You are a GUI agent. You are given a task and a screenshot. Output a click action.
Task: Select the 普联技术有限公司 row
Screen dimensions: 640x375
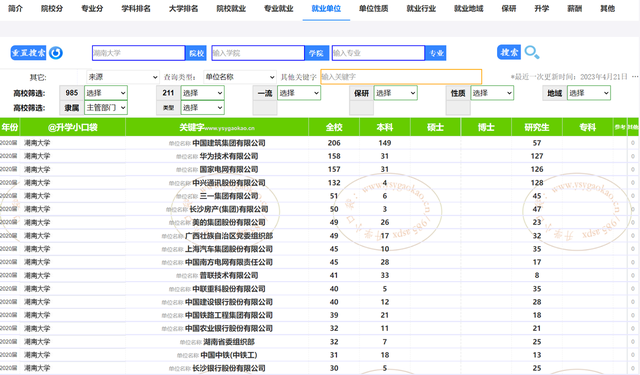(320, 275)
